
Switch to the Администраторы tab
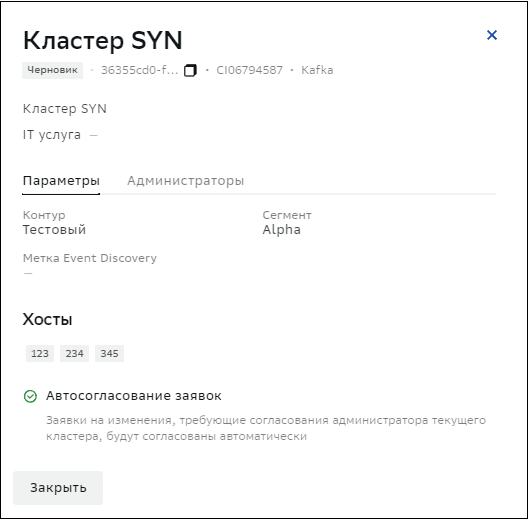point(186,181)
